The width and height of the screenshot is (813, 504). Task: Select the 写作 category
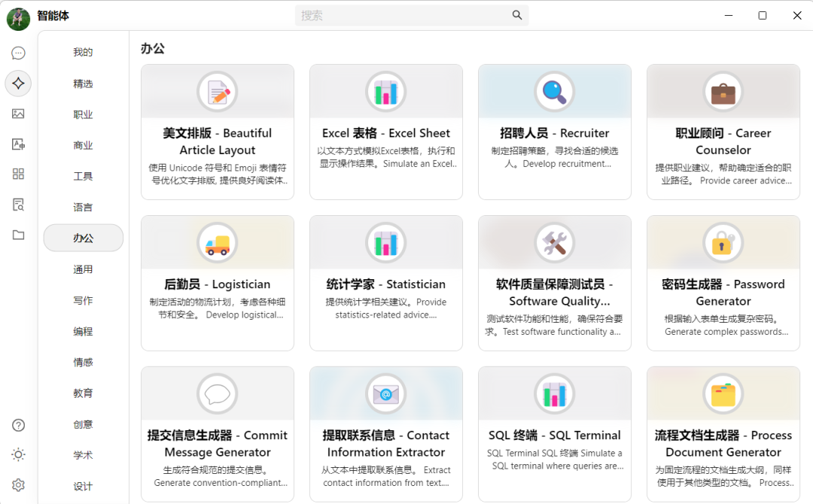(83, 300)
